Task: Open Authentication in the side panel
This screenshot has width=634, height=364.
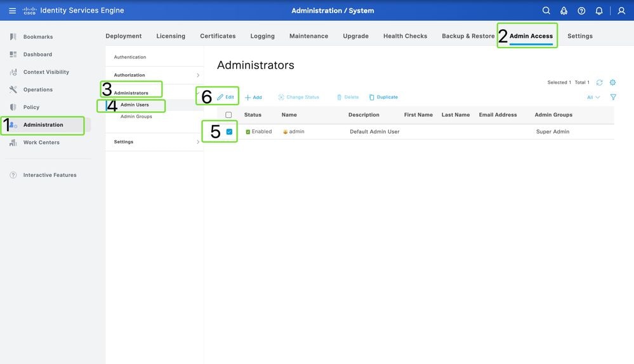Action: [x=130, y=57]
